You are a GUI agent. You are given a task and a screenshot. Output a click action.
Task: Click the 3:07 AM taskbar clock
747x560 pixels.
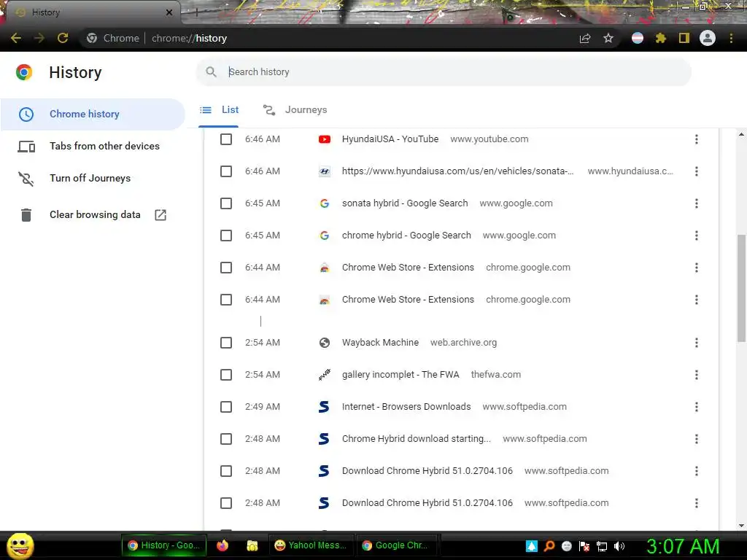[x=683, y=546]
